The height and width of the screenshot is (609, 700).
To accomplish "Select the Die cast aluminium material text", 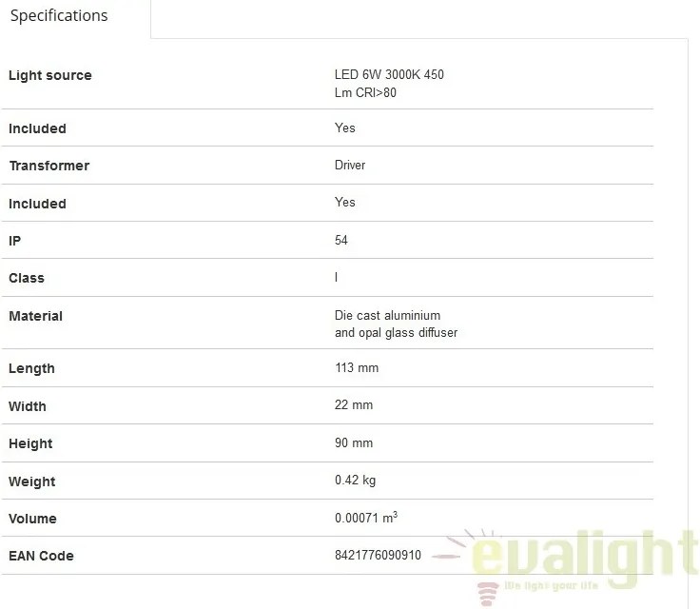I will click(x=387, y=316).
